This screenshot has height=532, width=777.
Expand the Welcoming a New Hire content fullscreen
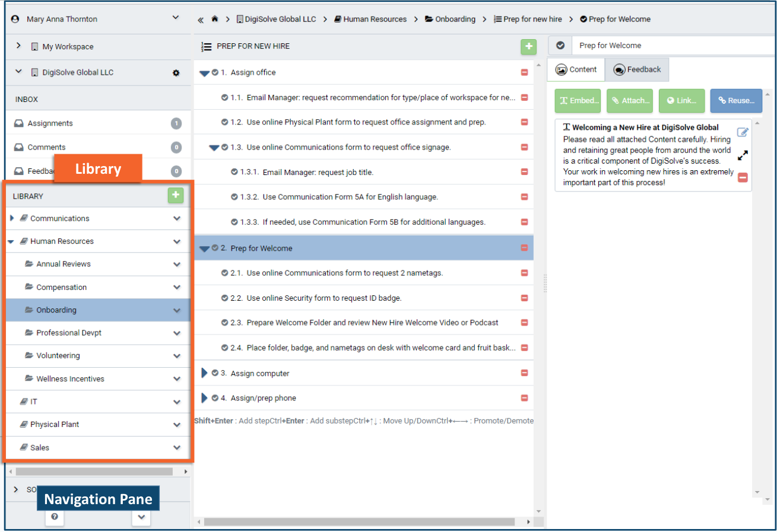[743, 155]
